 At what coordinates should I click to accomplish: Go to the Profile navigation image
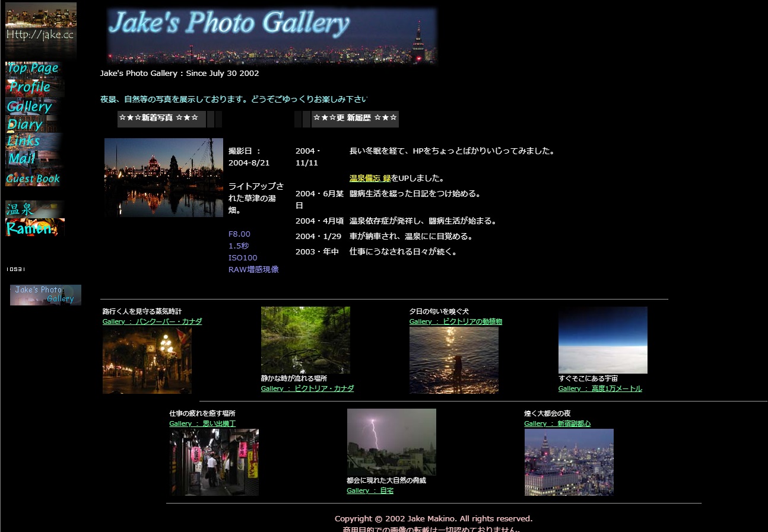[31, 87]
